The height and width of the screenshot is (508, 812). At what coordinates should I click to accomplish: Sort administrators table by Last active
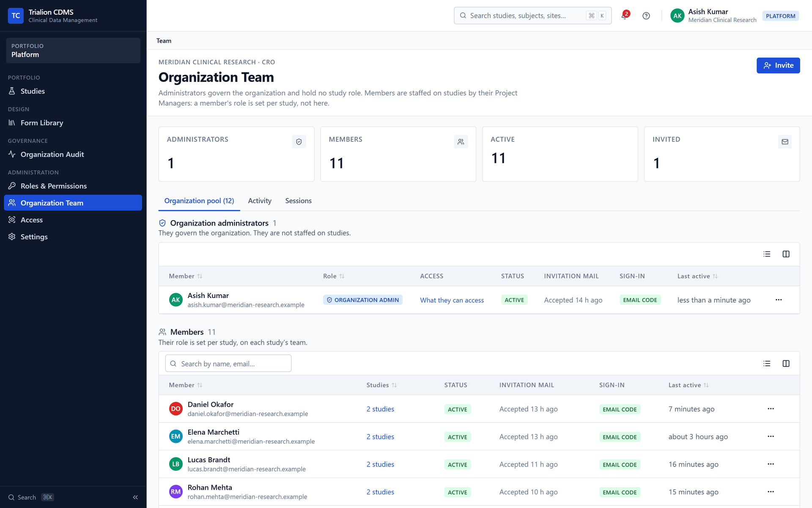[697, 276]
